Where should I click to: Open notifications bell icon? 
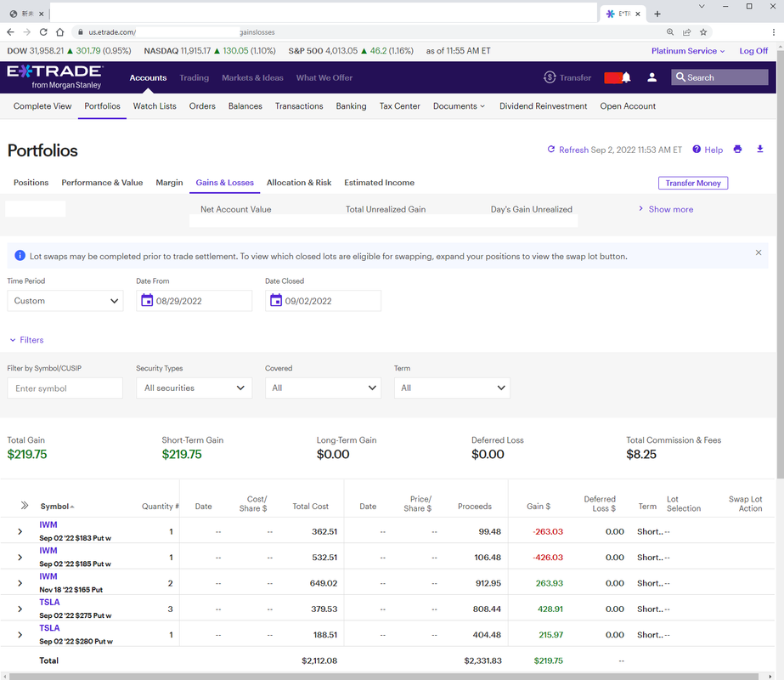point(626,77)
